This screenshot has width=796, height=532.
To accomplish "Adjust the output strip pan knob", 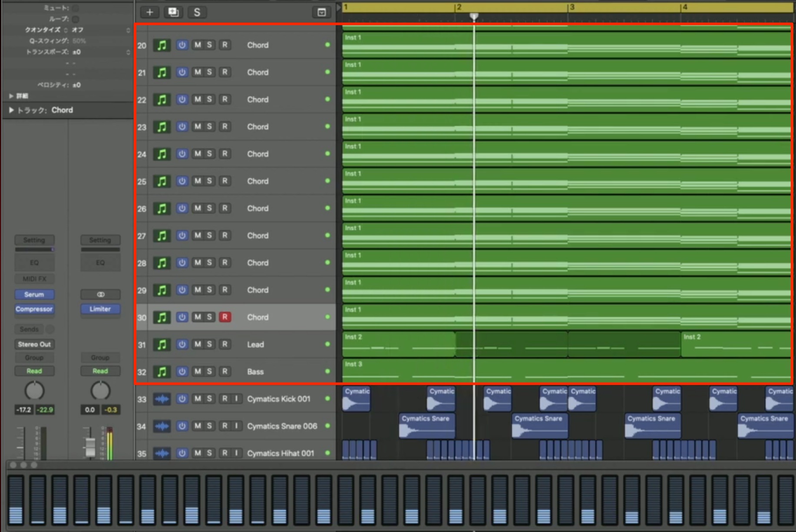I will pyautogui.click(x=100, y=391).
